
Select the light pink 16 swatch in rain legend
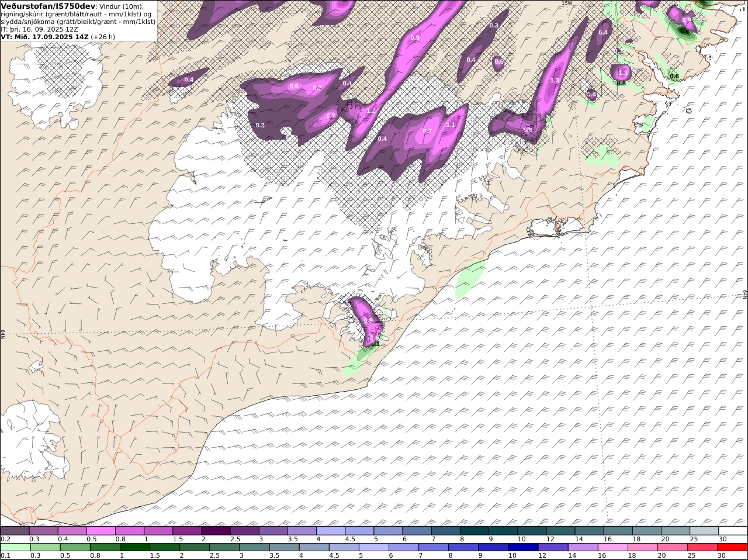click(x=613, y=548)
